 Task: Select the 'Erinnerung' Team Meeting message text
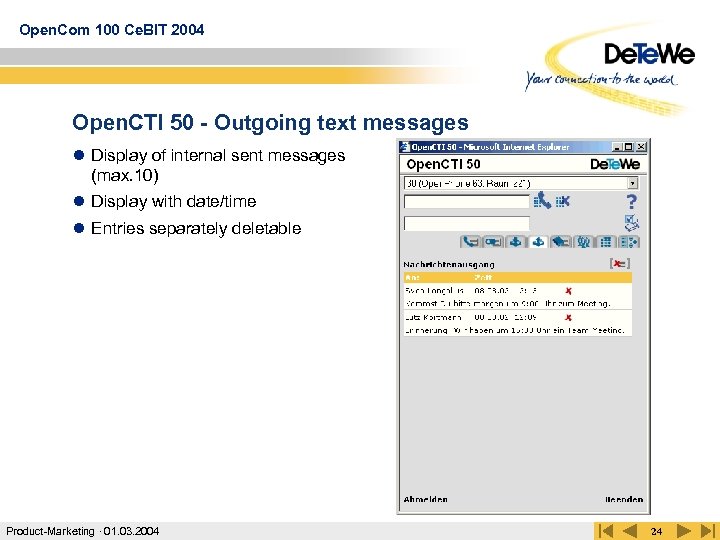(515, 330)
